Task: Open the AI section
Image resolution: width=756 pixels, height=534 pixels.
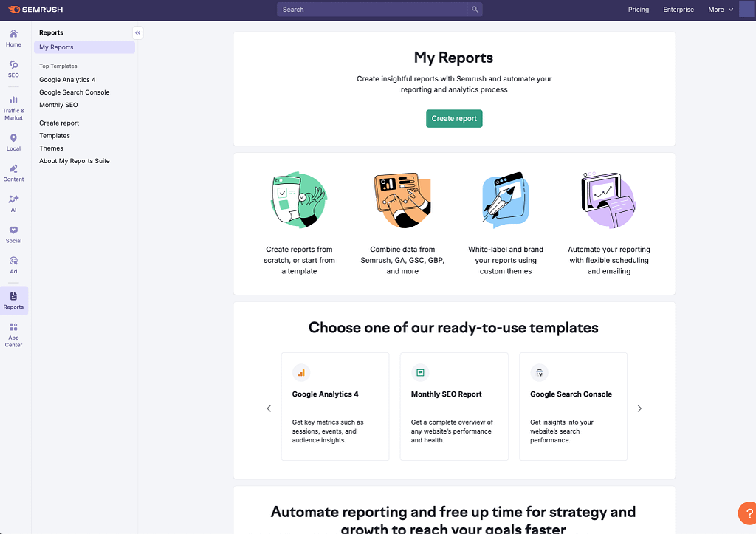Action: 13,204
